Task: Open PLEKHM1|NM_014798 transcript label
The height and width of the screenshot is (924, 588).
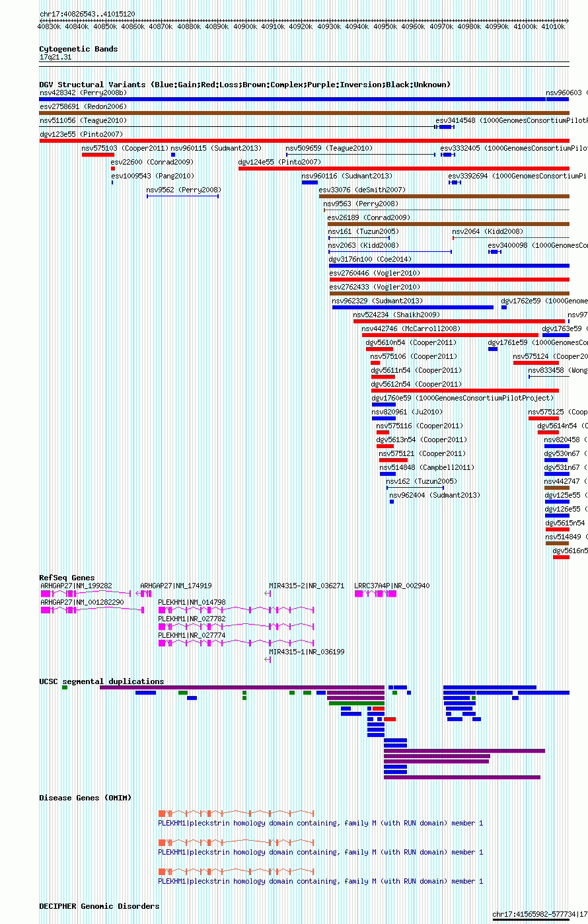Action: point(192,602)
